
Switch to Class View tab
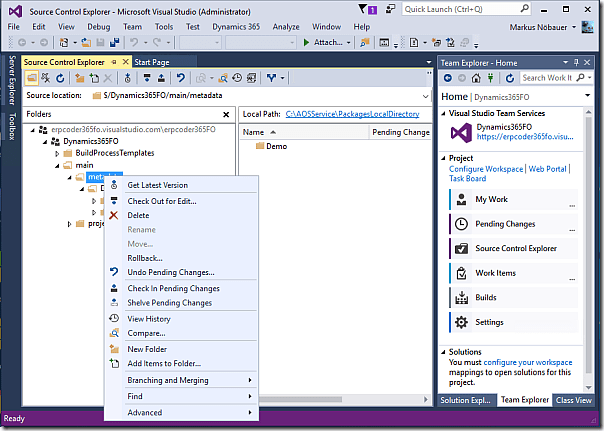tap(573, 401)
